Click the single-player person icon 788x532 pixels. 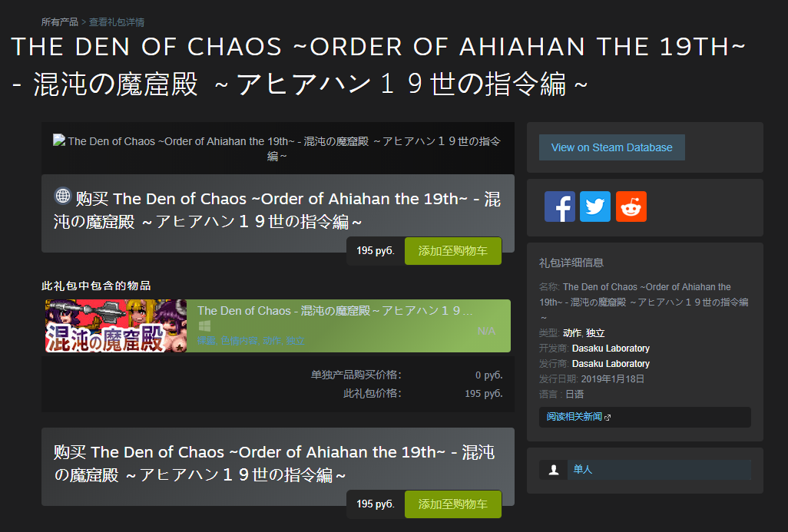[x=553, y=469]
